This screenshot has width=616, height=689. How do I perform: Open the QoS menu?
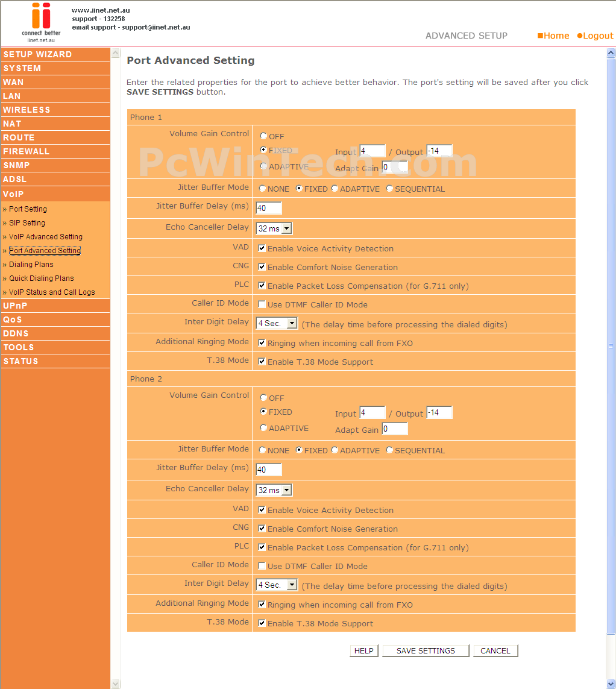click(55, 319)
